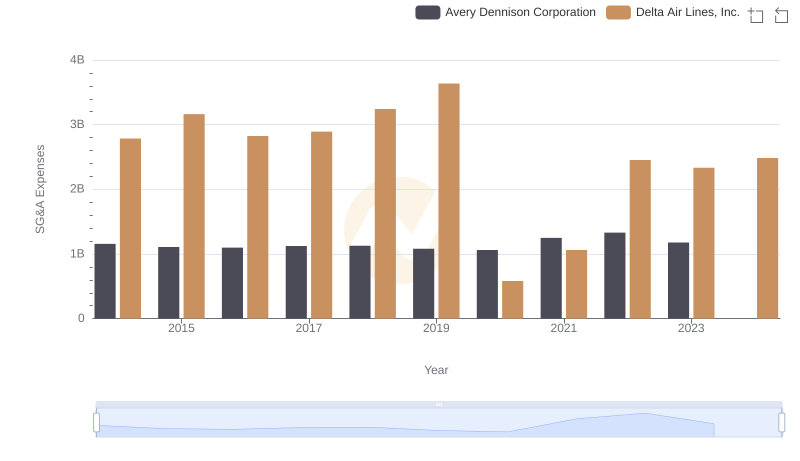Click the SG&A Expenses axis title
Screen dimensions: 800x461
[40, 189]
